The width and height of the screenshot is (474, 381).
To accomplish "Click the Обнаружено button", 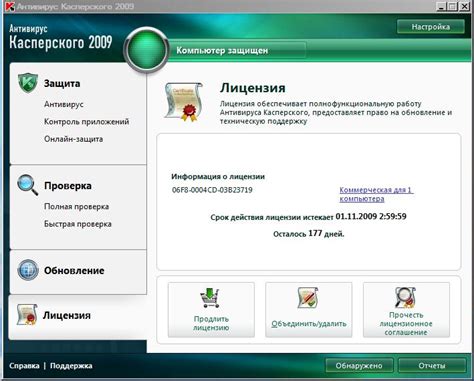I will [359, 366].
